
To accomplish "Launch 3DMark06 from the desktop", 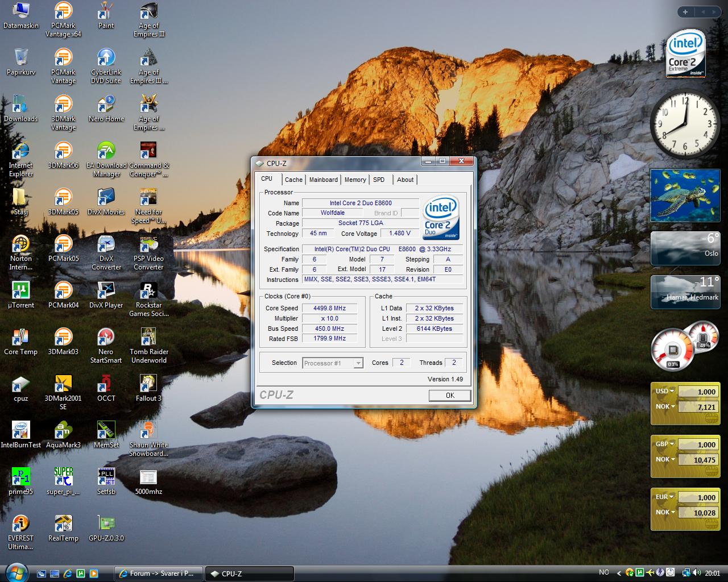I will [63, 156].
